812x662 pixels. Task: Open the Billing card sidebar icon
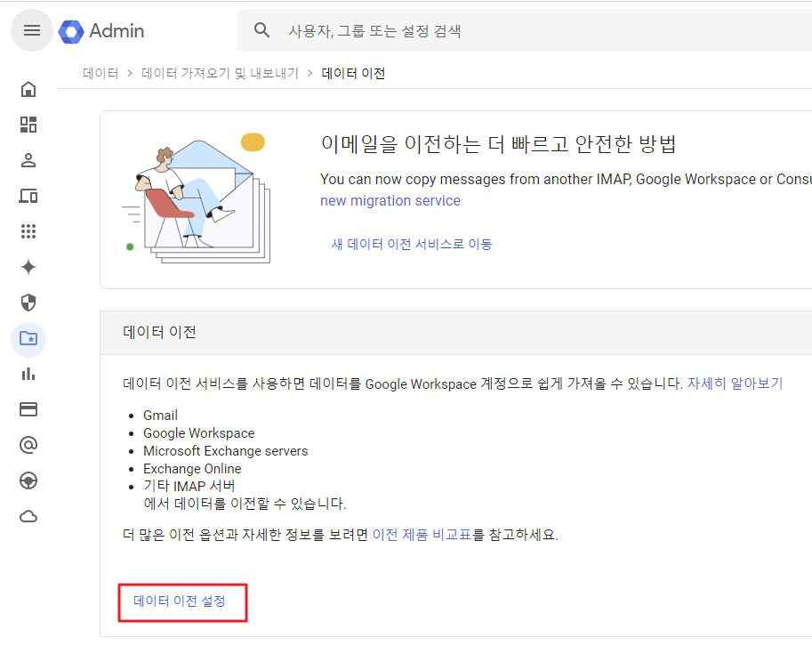click(x=28, y=409)
